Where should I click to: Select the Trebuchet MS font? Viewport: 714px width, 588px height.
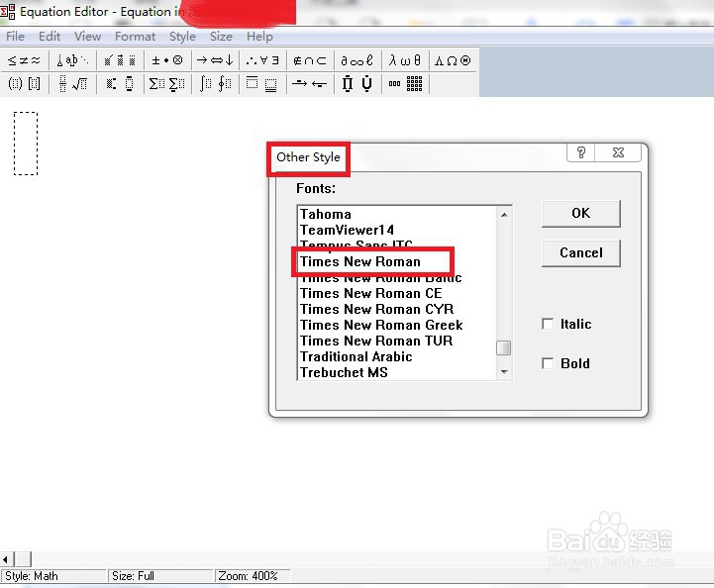[x=397, y=372]
